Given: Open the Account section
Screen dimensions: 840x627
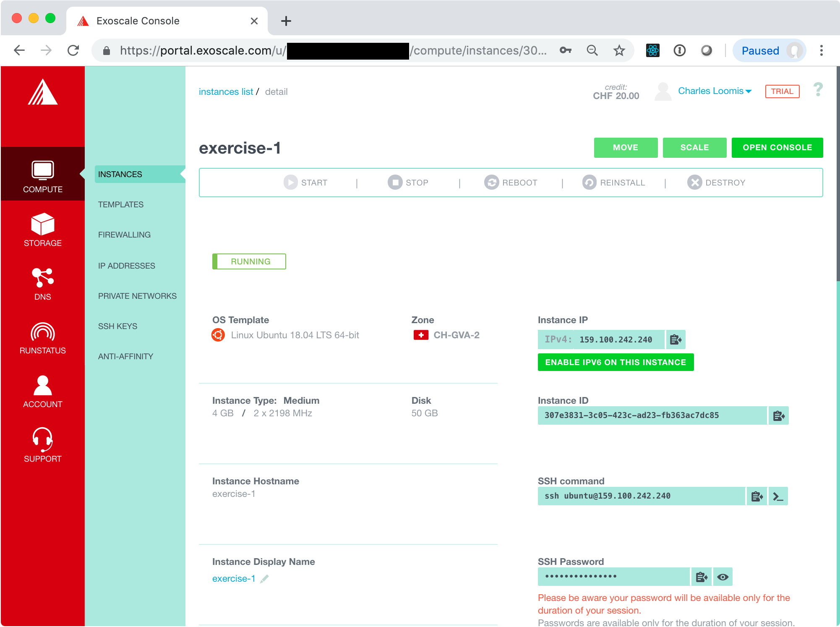Looking at the screenshot, I should click(x=42, y=392).
